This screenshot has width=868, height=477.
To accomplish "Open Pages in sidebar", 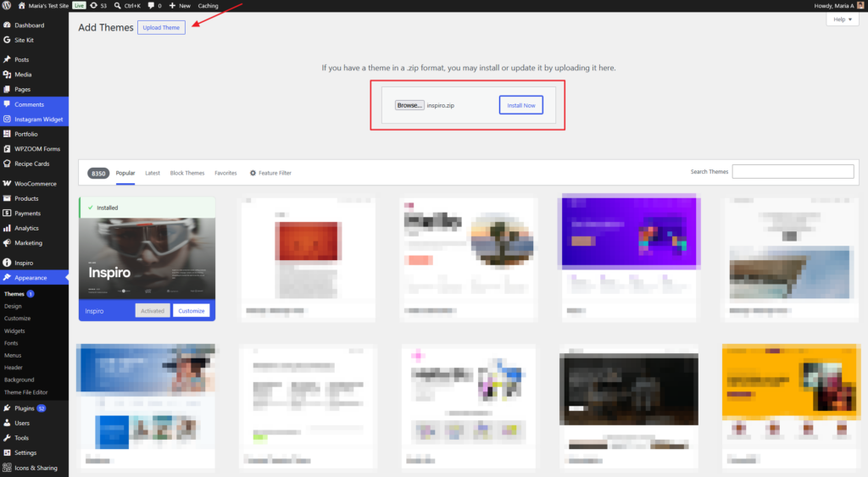I will (x=22, y=89).
